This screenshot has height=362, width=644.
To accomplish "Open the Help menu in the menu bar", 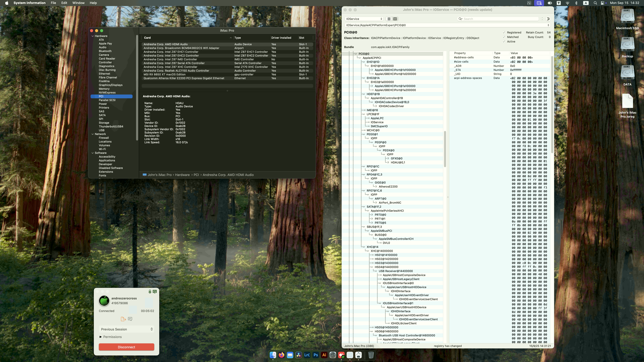I will pyautogui.click(x=93, y=3).
